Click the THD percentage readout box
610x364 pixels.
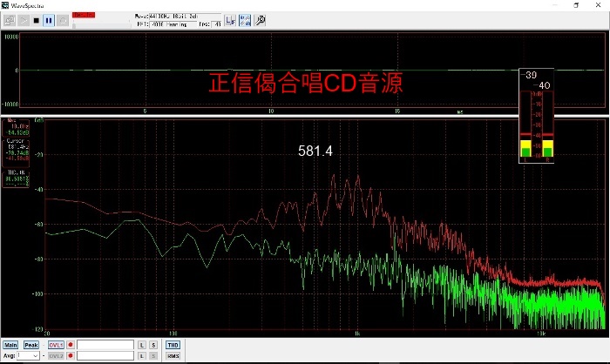click(16, 179)
